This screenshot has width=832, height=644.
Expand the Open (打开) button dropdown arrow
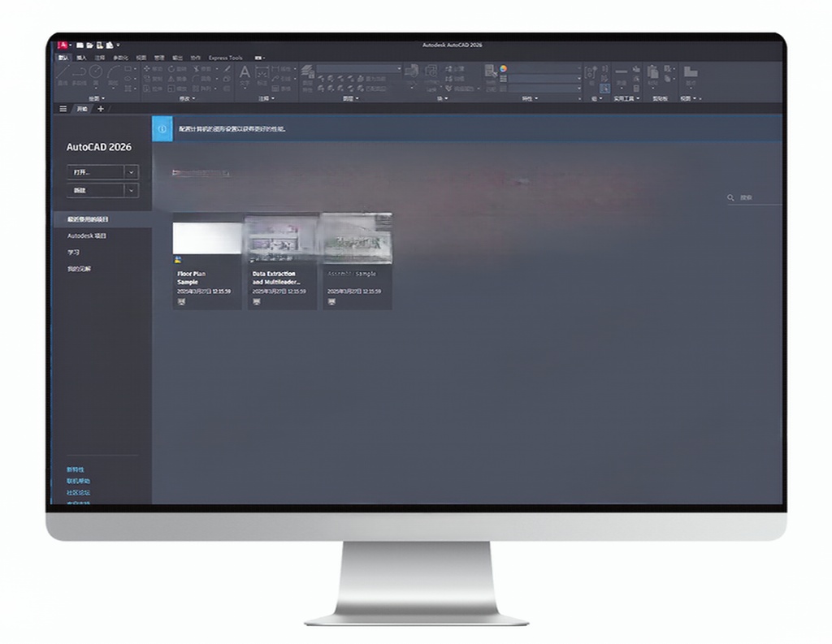tap(131, 172)
